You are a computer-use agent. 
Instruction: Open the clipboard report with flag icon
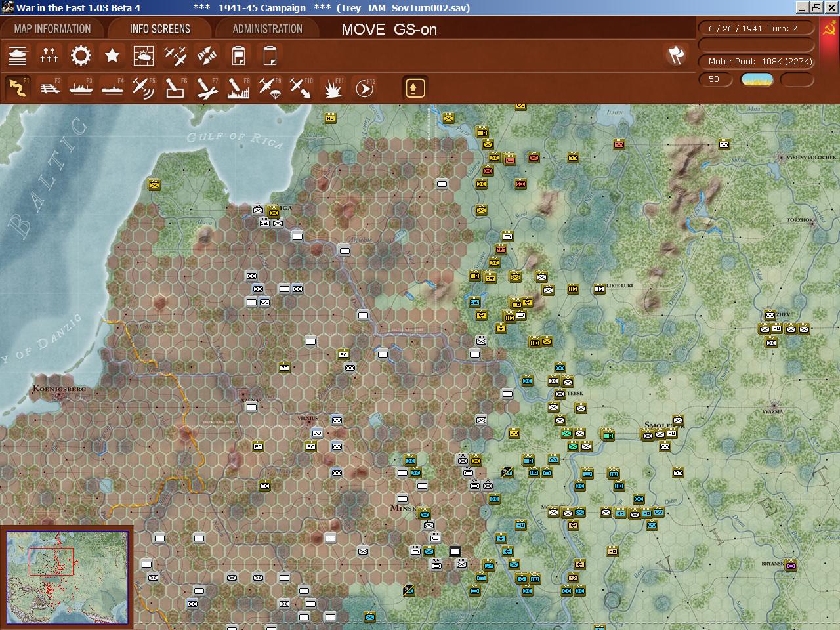(x=238, y=56)
